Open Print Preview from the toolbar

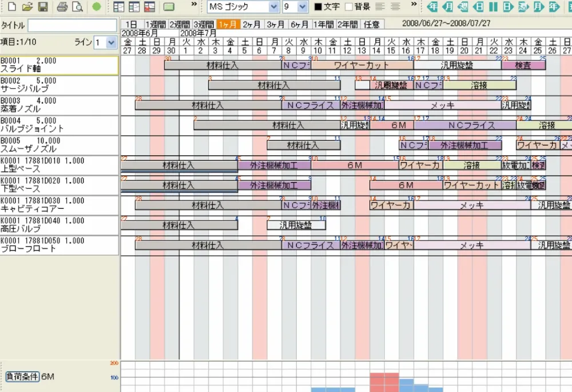coord(77,7)
